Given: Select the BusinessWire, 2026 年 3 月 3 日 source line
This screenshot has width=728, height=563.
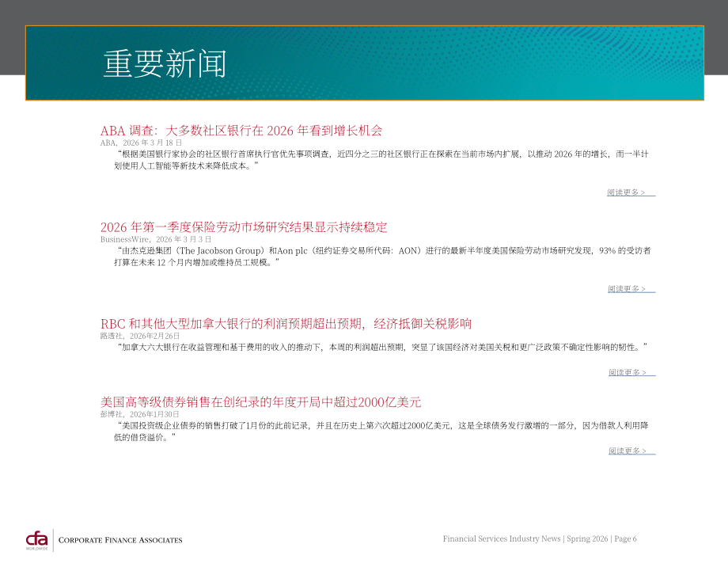Looking at the screenshot, I should tap(156, 240).
